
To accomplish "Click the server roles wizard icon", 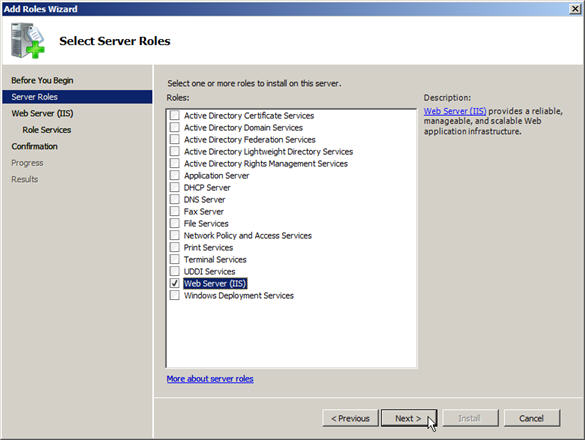I will coord(28,40).
